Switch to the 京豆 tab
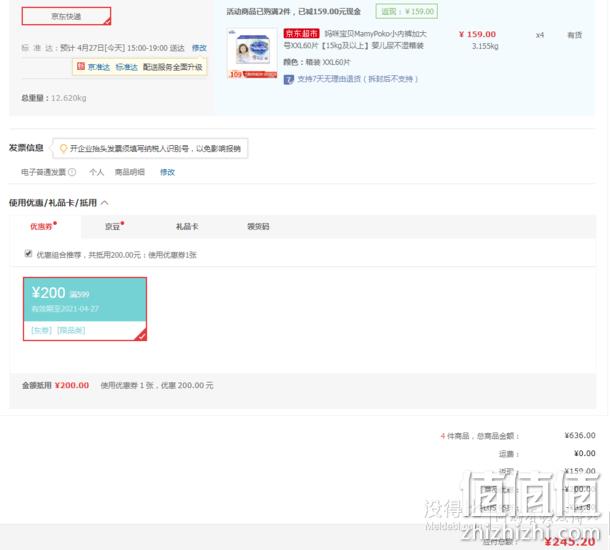The height and width of the screenshot is (550, 610). coord(114,226)
